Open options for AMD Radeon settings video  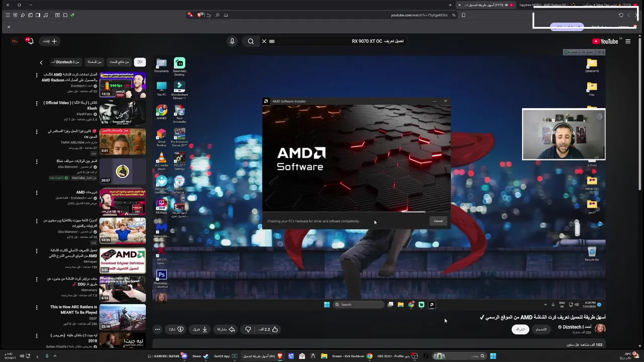[x=36, y=75]
